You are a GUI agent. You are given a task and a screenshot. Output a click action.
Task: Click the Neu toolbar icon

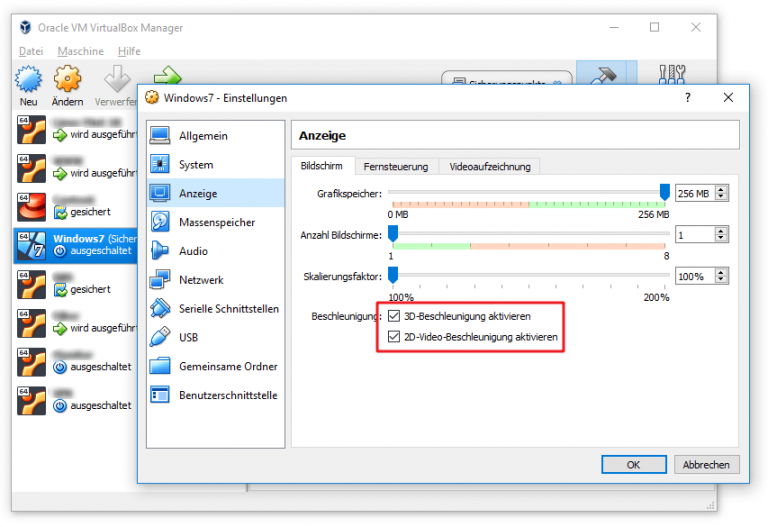(28, 79)
